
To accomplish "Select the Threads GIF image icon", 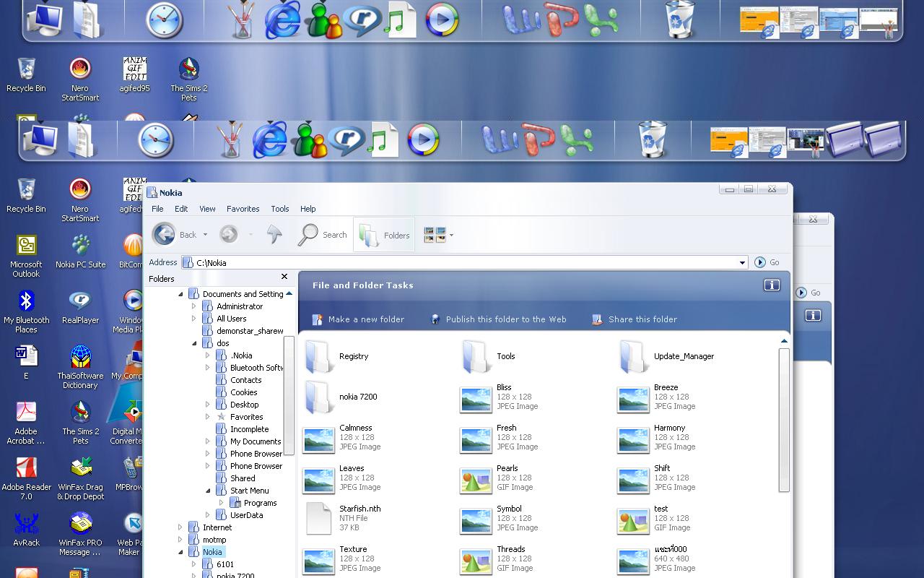I will tap(476, 561).
